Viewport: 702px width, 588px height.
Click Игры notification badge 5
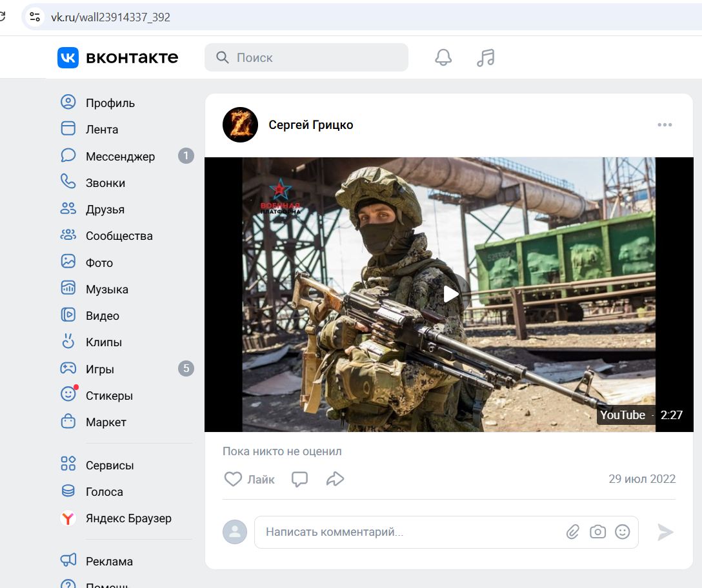click(186, 368)
